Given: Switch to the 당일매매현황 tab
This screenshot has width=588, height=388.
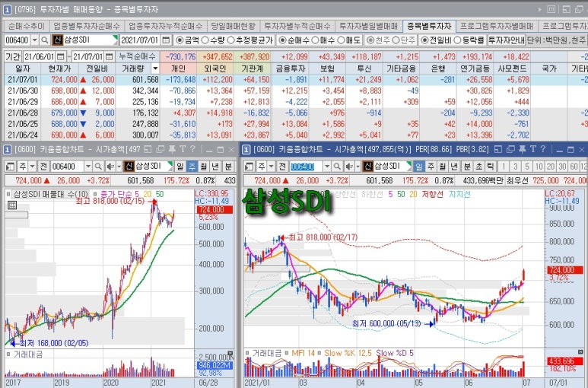Looking at the screenshot, I should click(233, 26).
